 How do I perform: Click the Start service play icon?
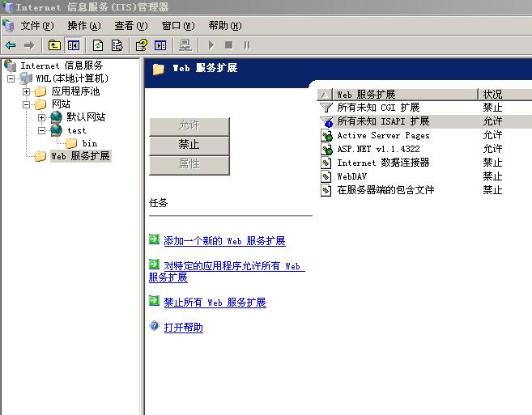211,45
